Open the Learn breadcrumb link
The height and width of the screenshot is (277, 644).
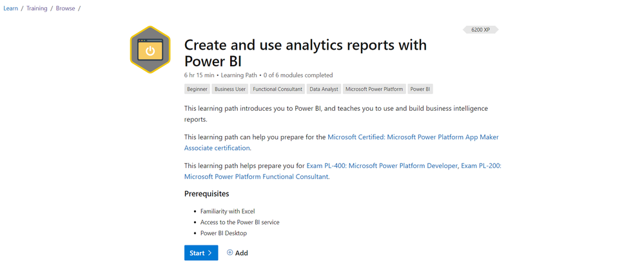(11, 8)
